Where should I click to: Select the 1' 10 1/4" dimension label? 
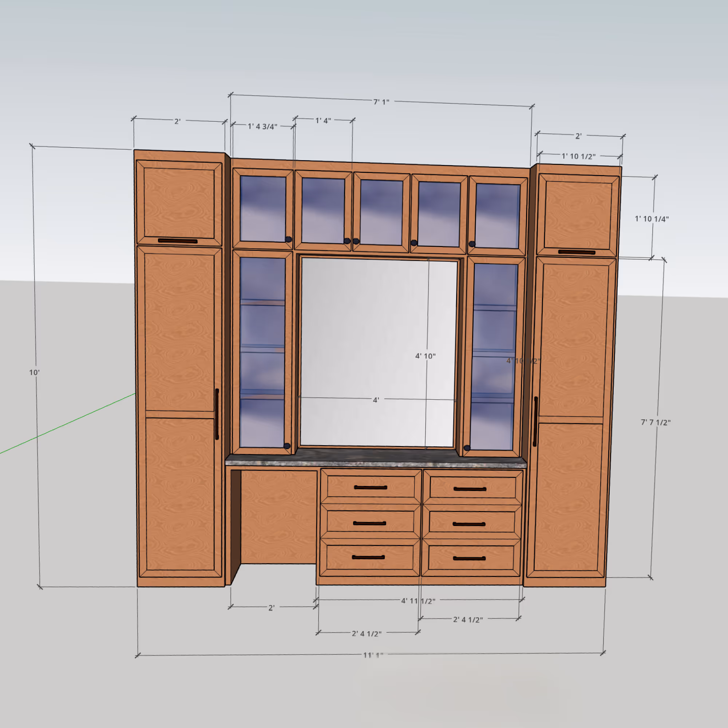(652, 218)
